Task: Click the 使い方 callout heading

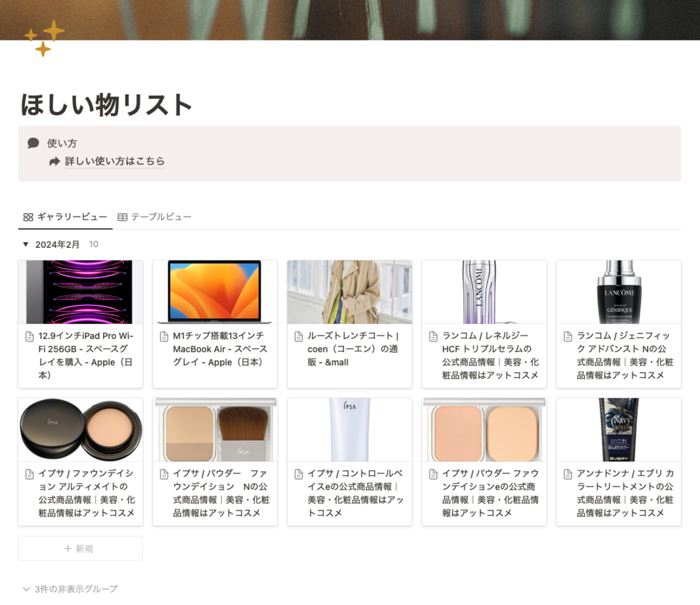Action: click(62, 143)
